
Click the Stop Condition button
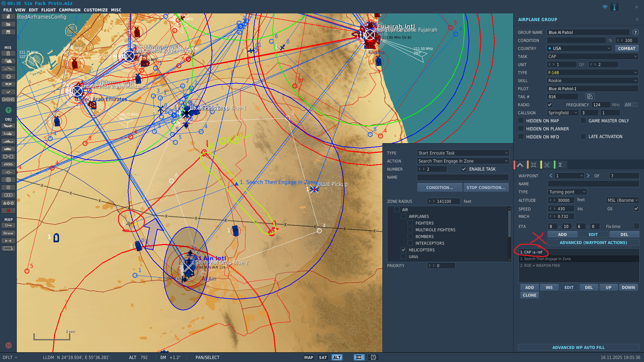[486, 187]
